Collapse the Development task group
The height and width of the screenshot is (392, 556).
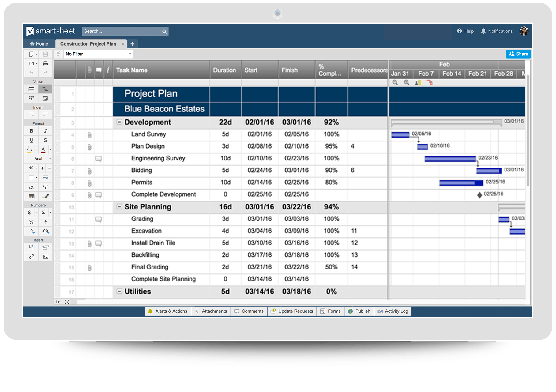point(119,122)
